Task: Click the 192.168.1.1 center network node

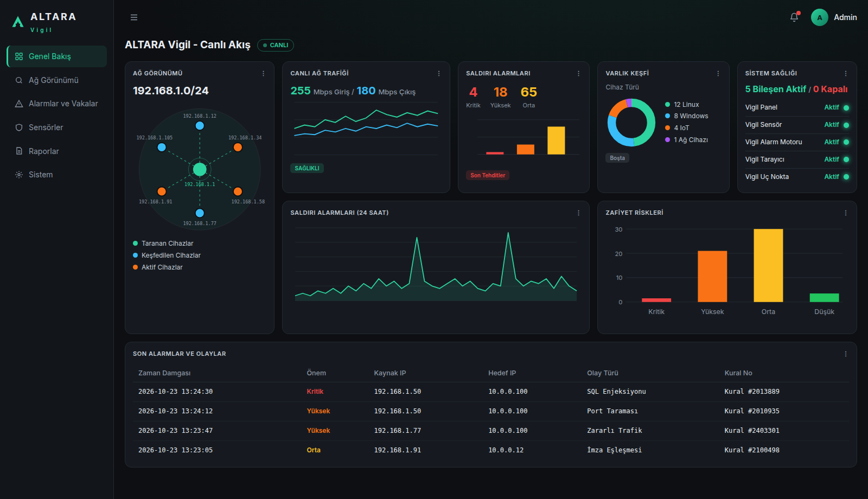Action: coord(200,169)
